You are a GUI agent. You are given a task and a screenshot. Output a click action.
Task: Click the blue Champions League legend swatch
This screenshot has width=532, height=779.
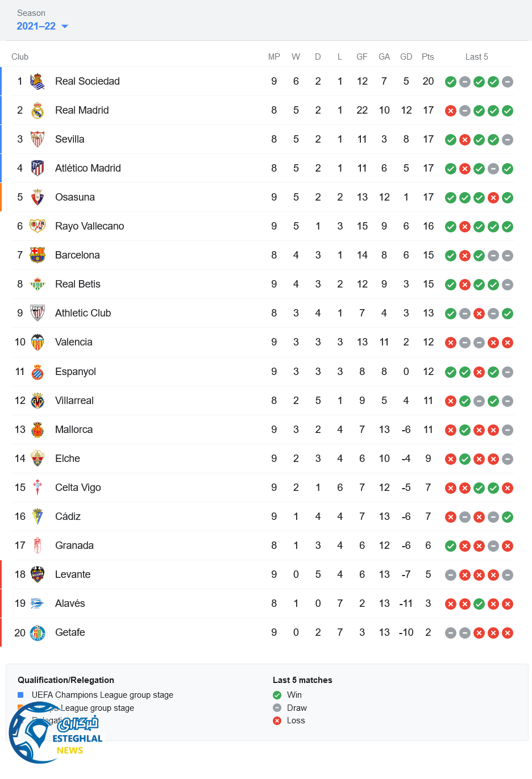[20, 695]
